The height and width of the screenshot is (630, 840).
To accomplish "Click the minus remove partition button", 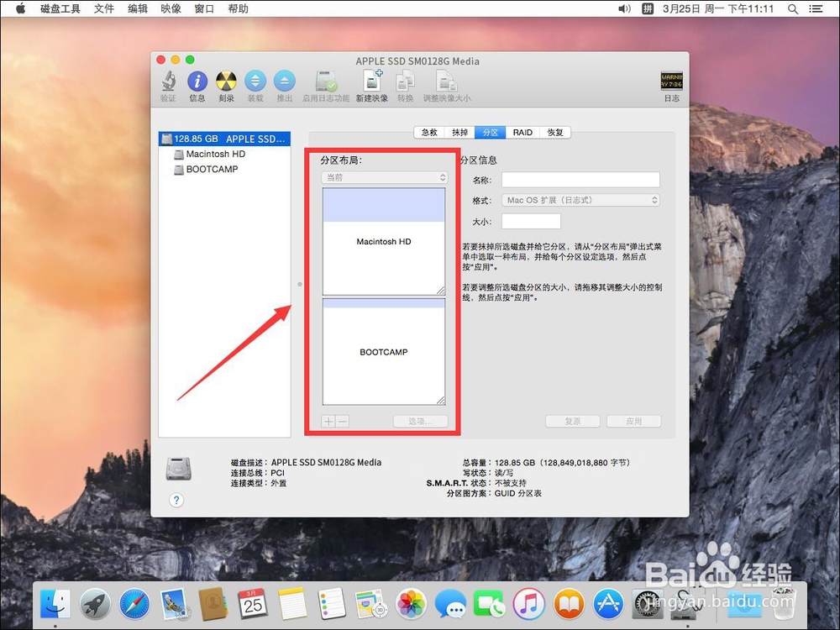I will pos(343,422).
